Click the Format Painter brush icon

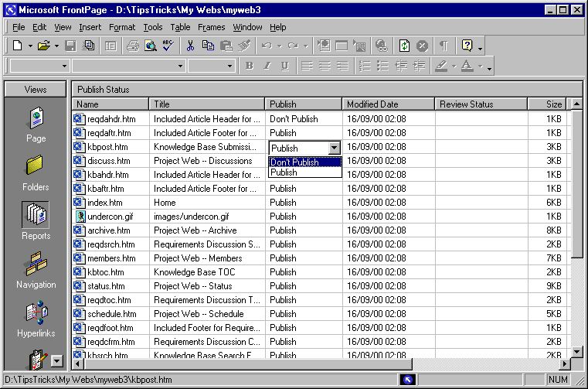click(244, 46)
